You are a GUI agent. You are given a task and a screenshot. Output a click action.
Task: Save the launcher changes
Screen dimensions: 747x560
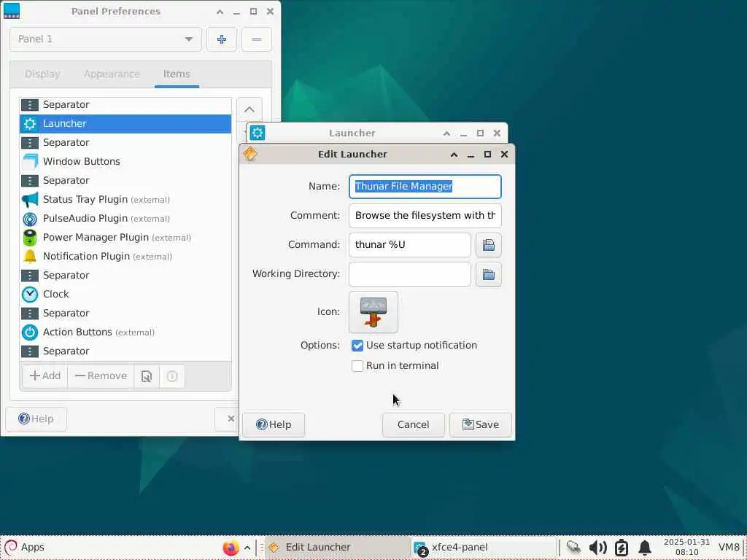pos(481,425)
